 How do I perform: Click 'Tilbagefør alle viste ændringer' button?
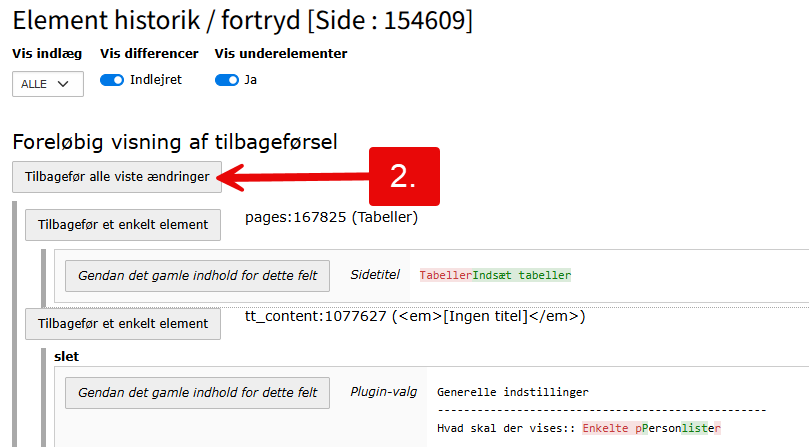[x=117, y=177]
